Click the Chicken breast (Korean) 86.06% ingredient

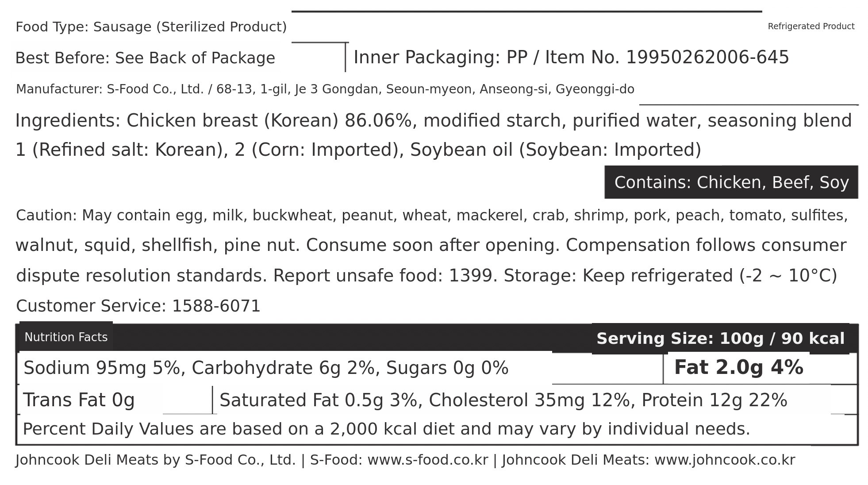[x=269, y=120]
